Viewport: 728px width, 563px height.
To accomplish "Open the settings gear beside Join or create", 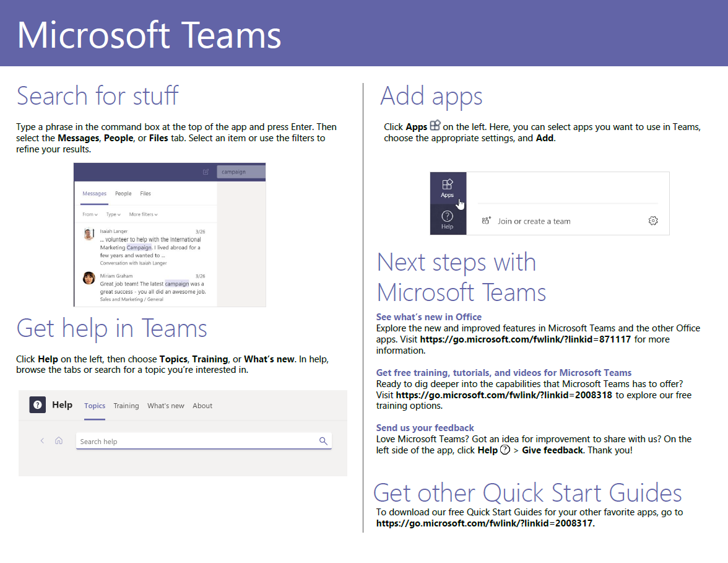I will tap(652, 220).
